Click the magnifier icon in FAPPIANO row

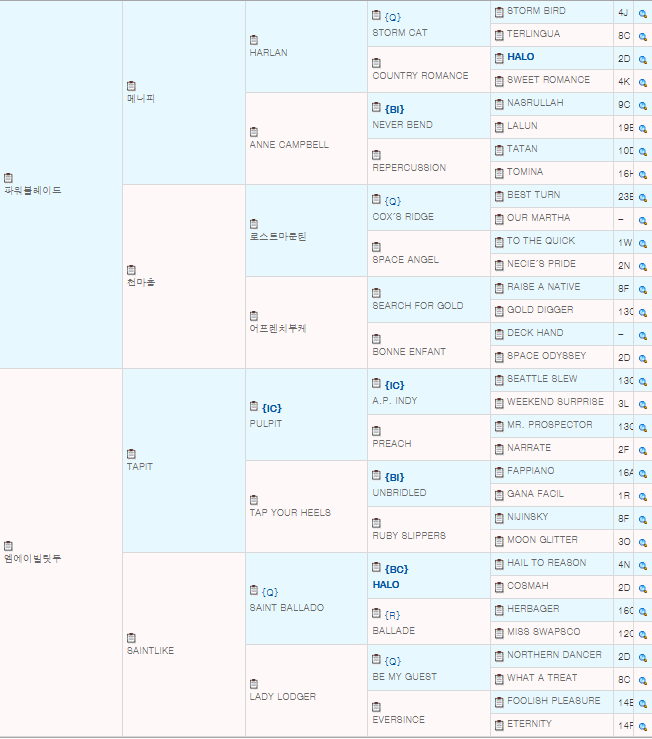click(x=642, y=472)
